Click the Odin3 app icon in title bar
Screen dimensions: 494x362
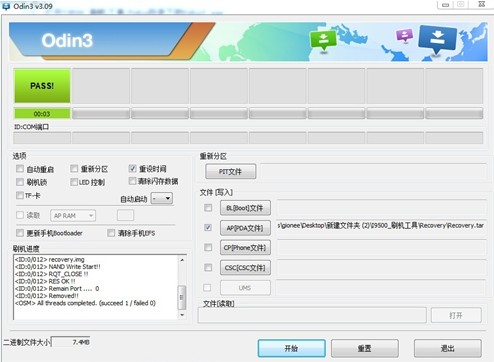click(6, 6)
